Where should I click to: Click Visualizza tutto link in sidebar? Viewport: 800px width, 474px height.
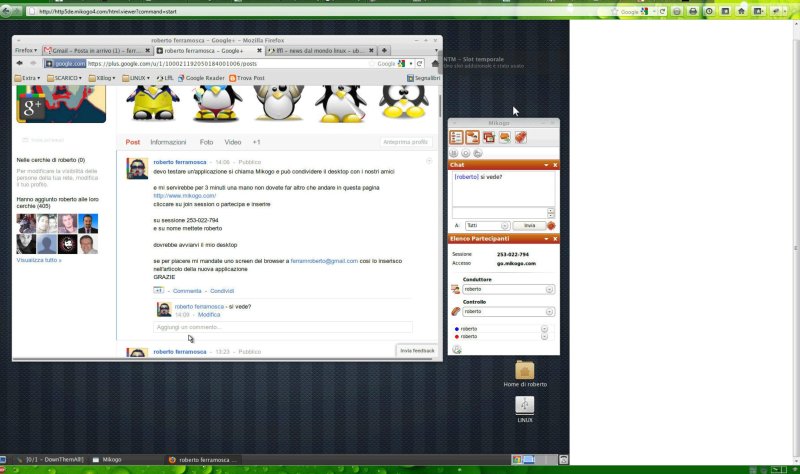point(39,260)
